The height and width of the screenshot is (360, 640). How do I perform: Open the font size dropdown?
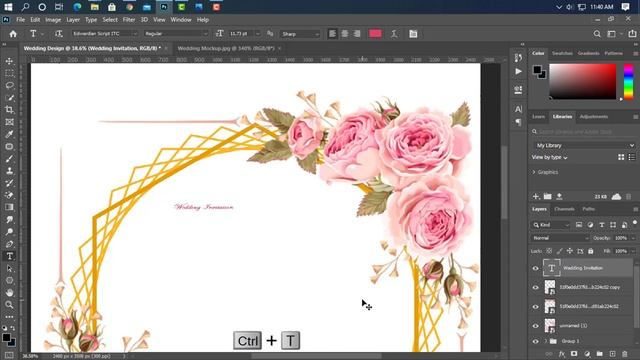[258, 34]
